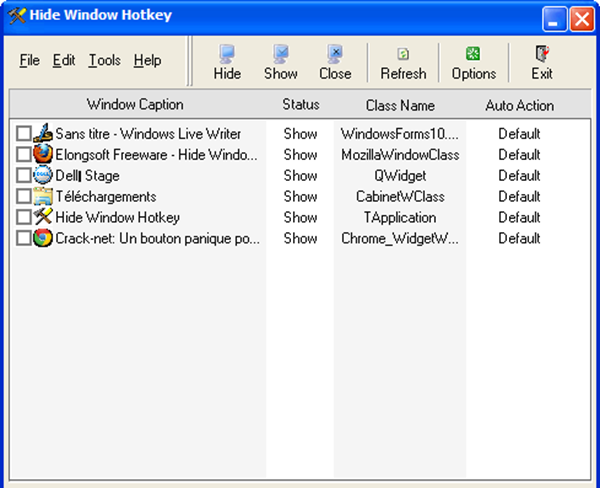Sort by the Status column header

[x=301, y=104]
